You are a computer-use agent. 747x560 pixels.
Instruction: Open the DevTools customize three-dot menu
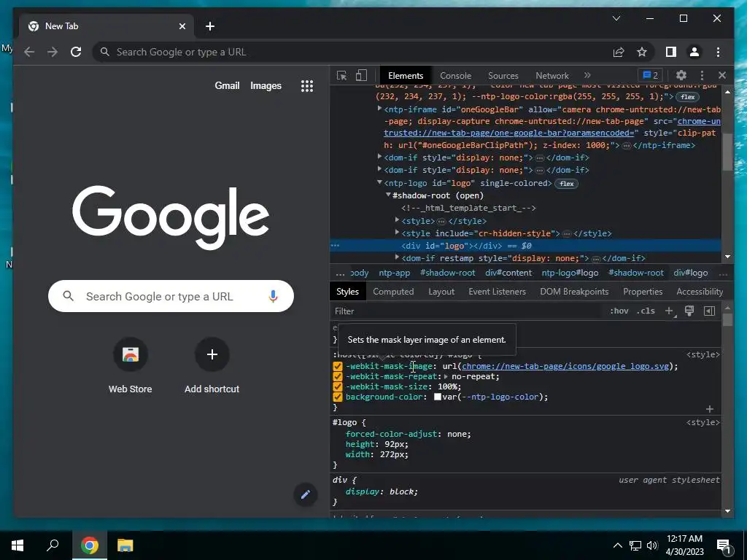coord(702,75)
